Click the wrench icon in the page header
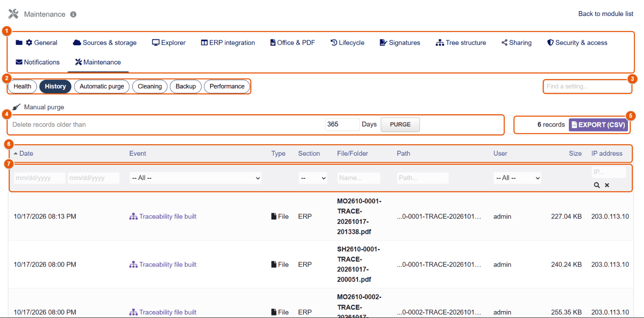 14,14
